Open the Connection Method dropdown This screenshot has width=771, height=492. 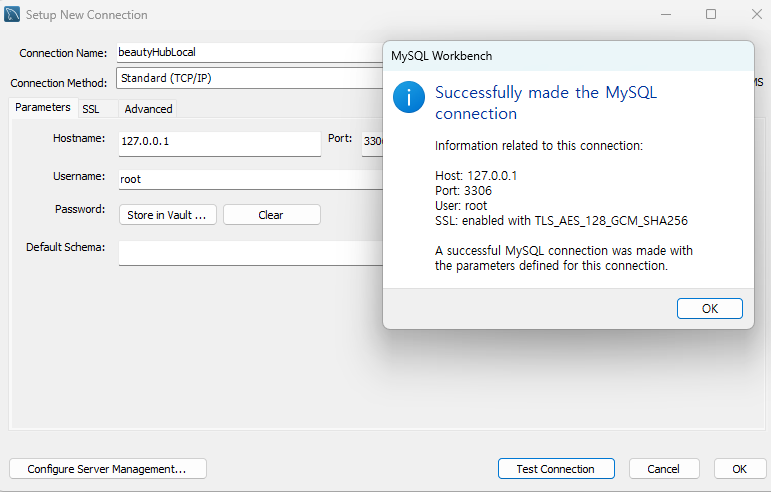pos(249,78)
